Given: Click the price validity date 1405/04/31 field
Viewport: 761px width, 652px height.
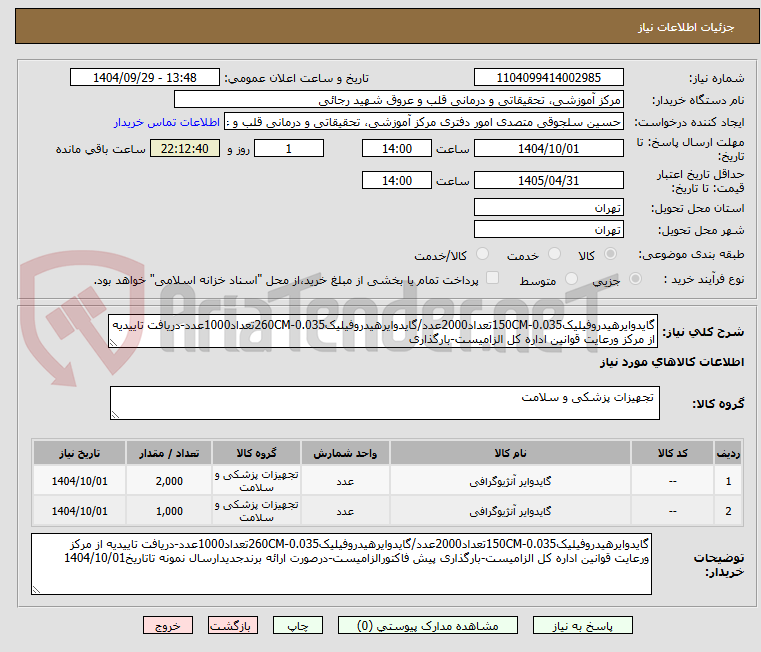Looking at the screenshot, I should tap(548, 180).
